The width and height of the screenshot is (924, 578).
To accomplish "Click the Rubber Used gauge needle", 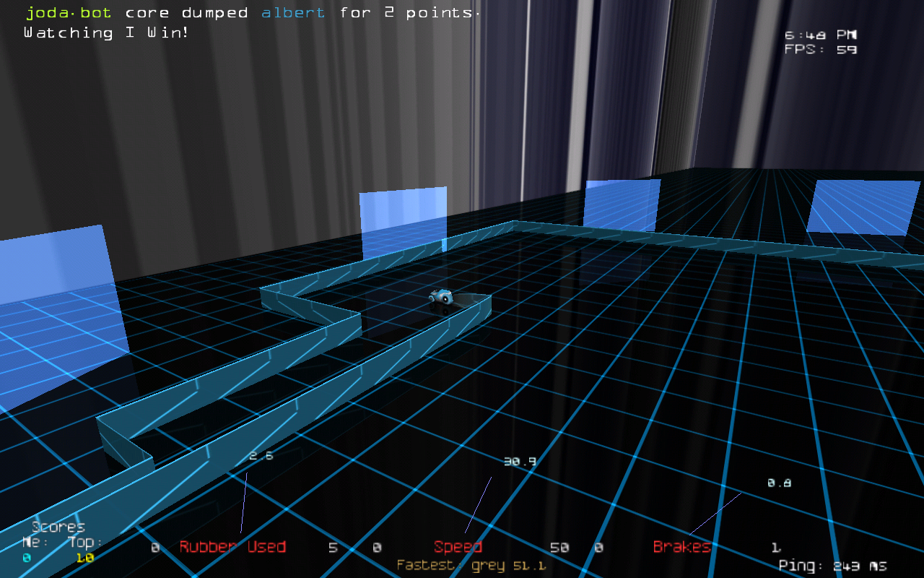I will 243,504.
